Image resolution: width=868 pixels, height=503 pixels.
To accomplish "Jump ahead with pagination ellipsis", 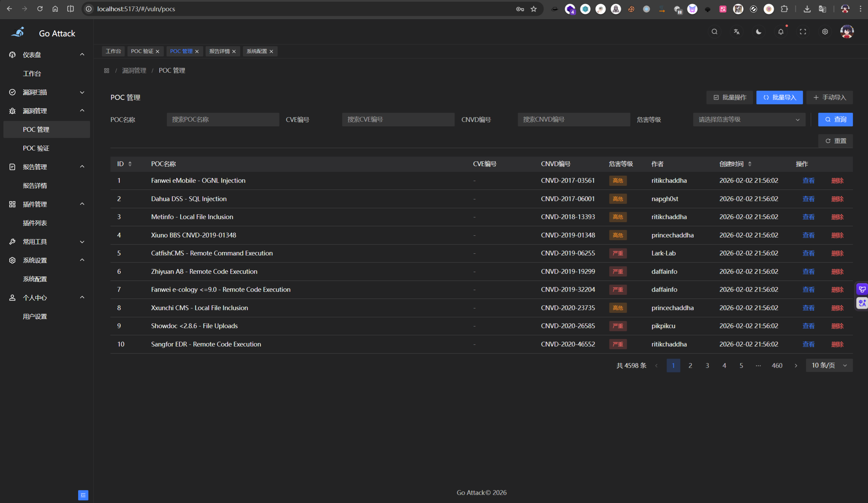I will click(x=758, y=365).
